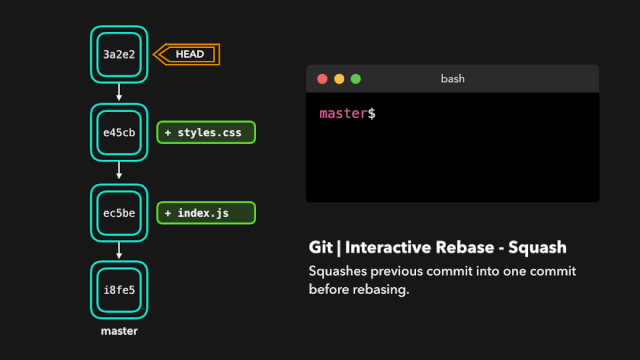This screenshot has width=640, height=360.
Task: Click the yellow minimize dot in terminal
Action: pos(339,79)
